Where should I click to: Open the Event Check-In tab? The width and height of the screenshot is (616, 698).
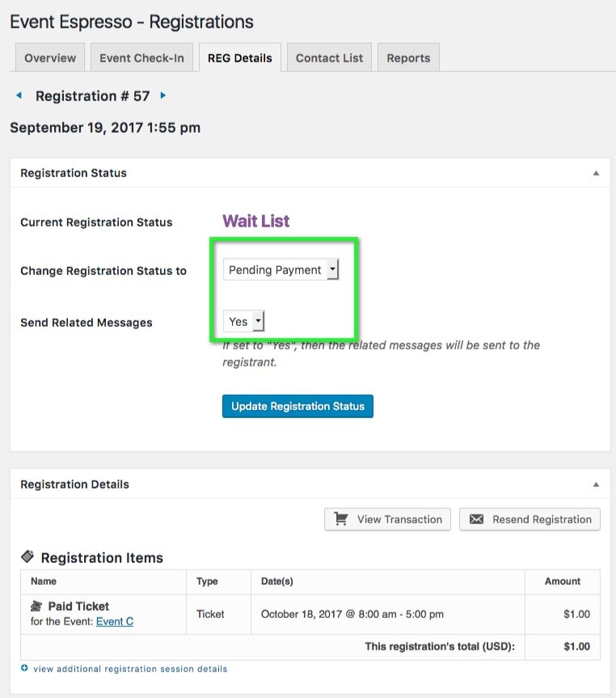coord(141,58)
